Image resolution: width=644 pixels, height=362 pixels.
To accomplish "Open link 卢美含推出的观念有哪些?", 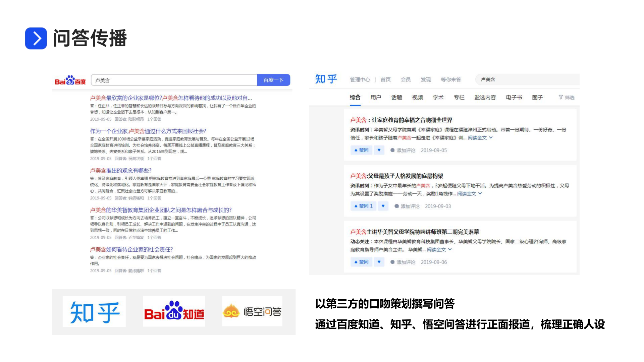I will point(121,171).
